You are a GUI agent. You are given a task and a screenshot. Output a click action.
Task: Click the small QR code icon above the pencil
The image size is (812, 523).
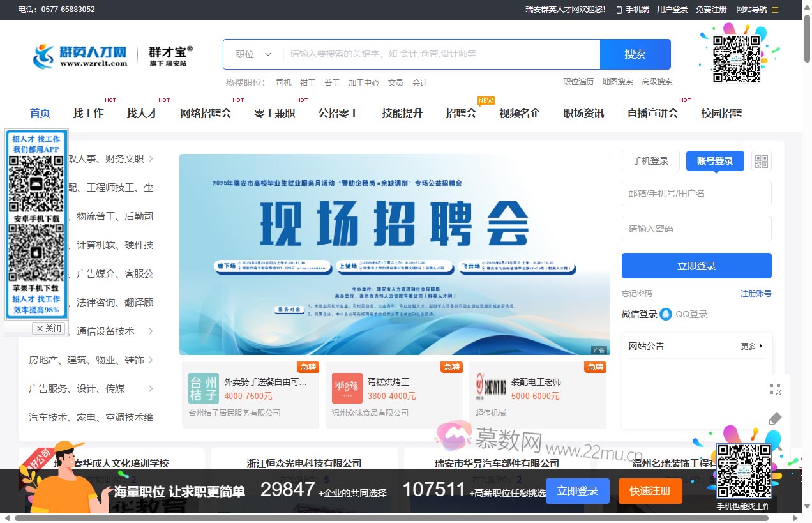775,388
